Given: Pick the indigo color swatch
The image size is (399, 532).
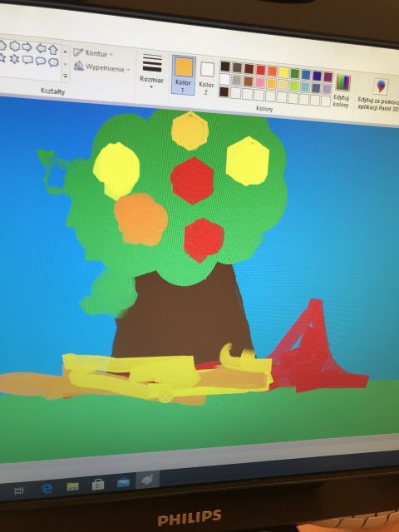Looking at the screenshot, I should [x=318, y=76].
